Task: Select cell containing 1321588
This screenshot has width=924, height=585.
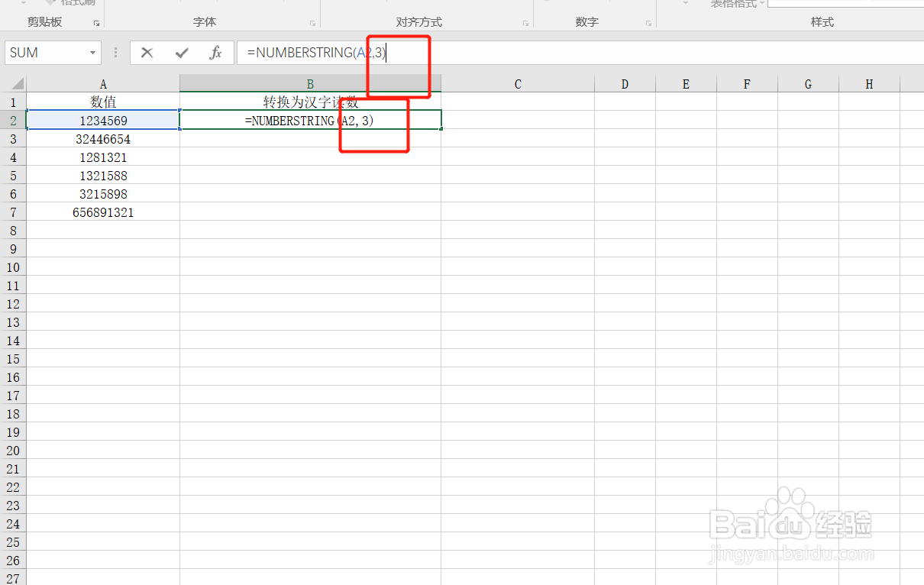Action: click(x=103, y=175)
